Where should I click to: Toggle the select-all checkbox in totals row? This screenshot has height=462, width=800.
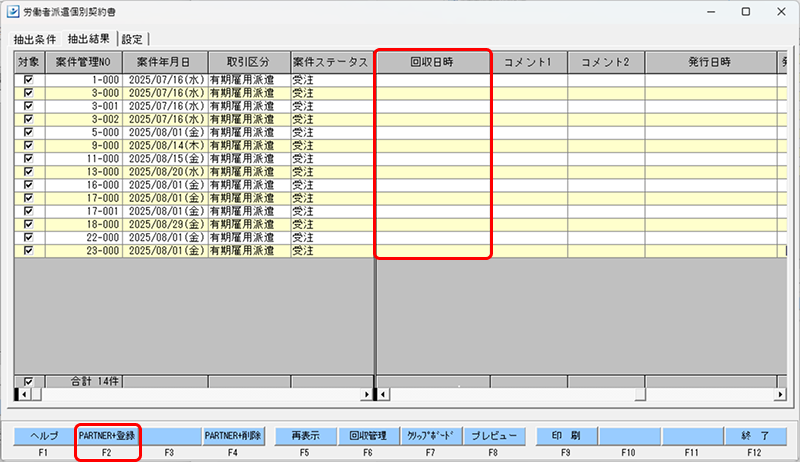(x=29, y=381)
